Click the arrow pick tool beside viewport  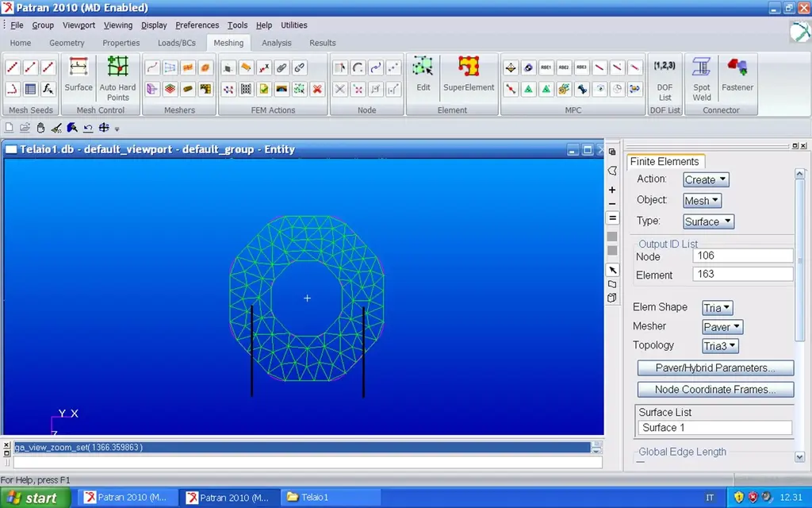pyautogui.click(x=613, y=270)
